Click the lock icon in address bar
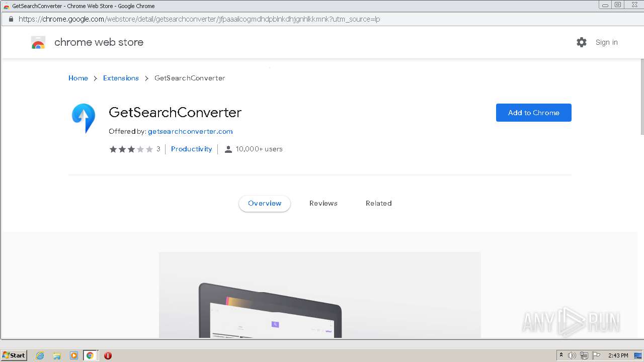644x362 pixels. [x=11, y=19]
